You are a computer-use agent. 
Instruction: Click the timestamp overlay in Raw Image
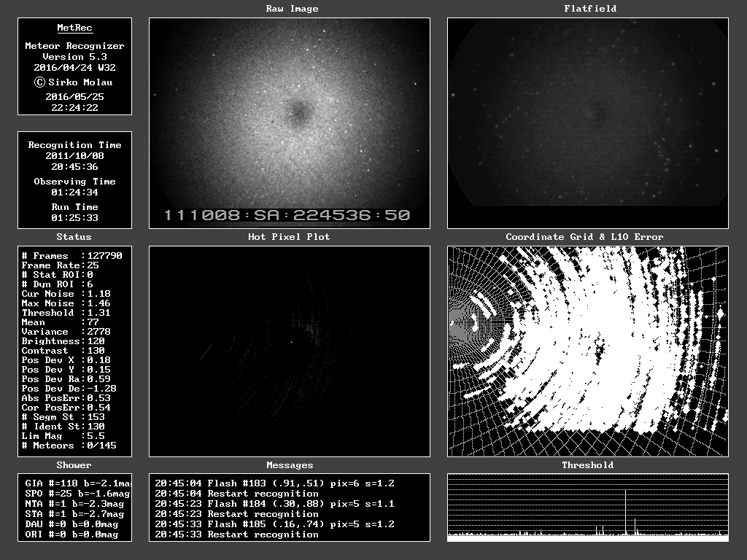click(286, 215)
